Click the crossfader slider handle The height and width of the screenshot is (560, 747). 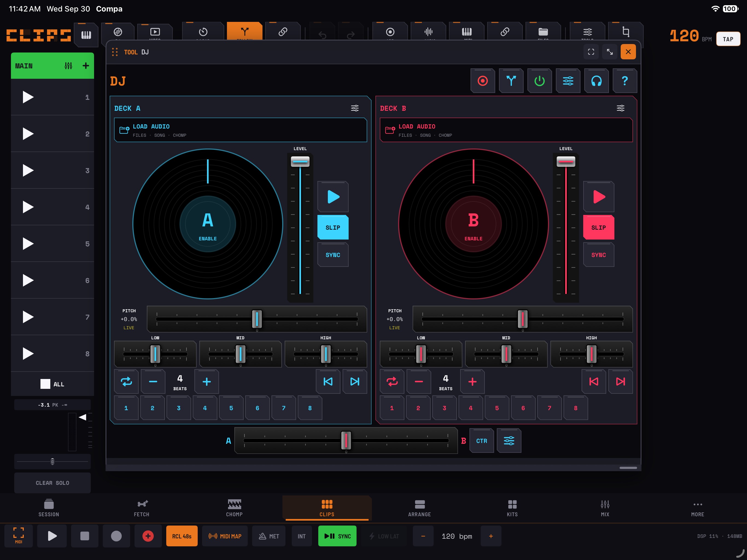(x=346, y=441)
